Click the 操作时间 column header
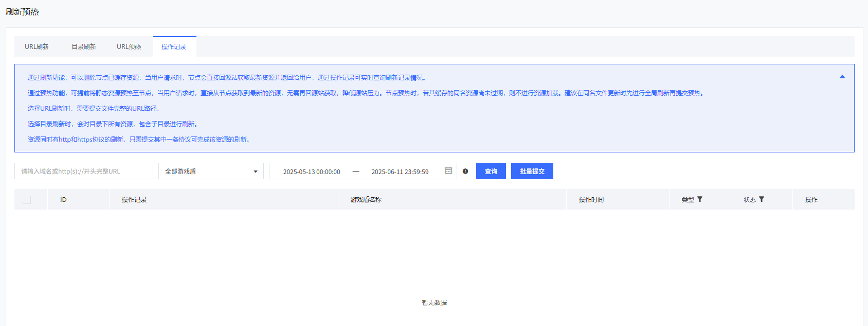This screenshot has width=868, height=326. click(591, 200)
